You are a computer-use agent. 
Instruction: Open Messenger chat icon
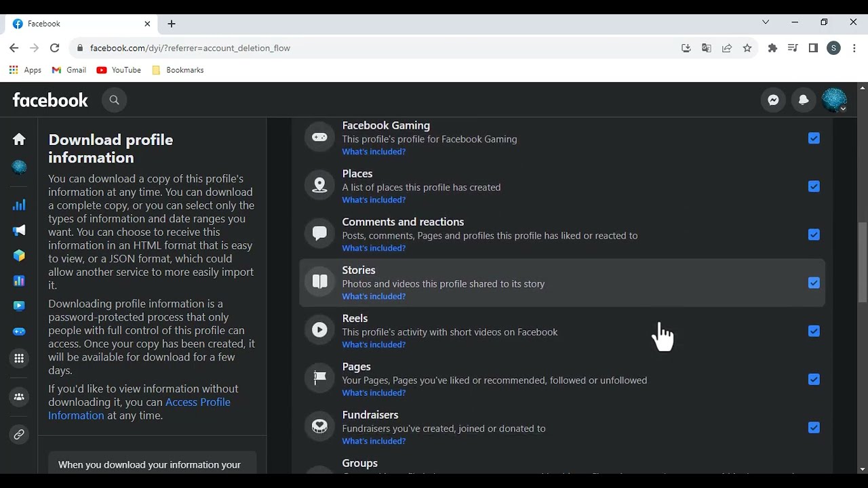pyautogui.click(x=773, y=100)
